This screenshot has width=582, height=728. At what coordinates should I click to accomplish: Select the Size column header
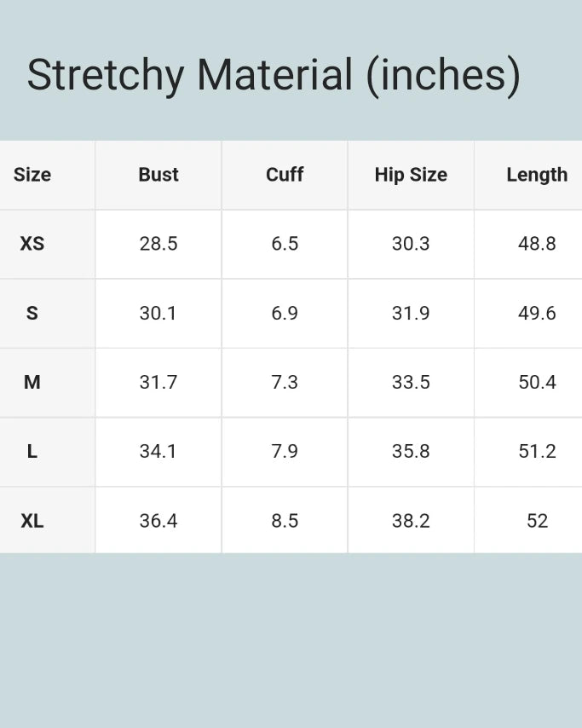coord(32,175)
